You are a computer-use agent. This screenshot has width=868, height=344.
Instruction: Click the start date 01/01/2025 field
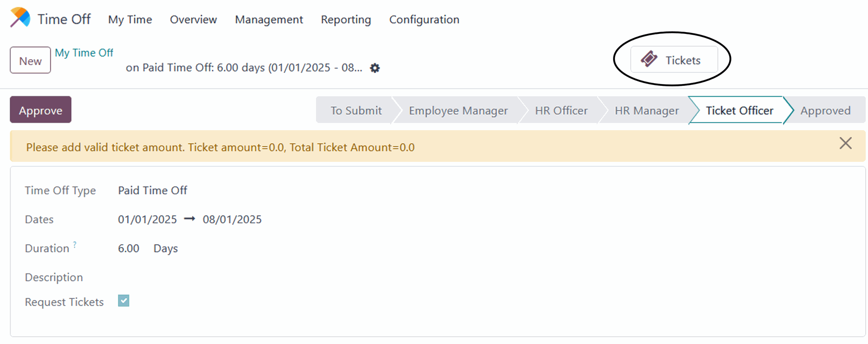coord(147,219)
